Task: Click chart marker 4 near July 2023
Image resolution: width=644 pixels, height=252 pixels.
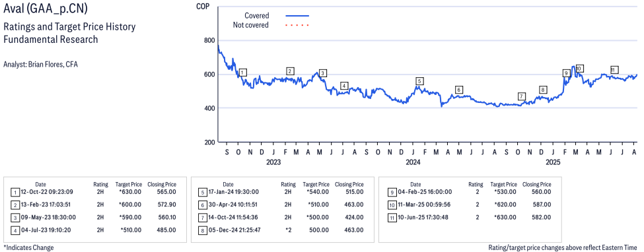Action: (x=344, y=86)
